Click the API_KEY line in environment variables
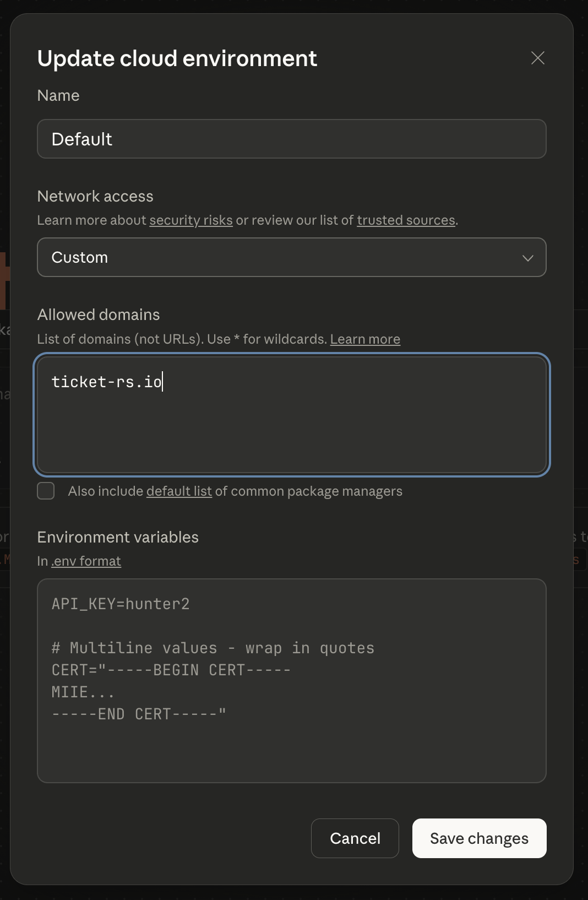Image resolution: width=588 pixels, height=900 pixels. 120,604
